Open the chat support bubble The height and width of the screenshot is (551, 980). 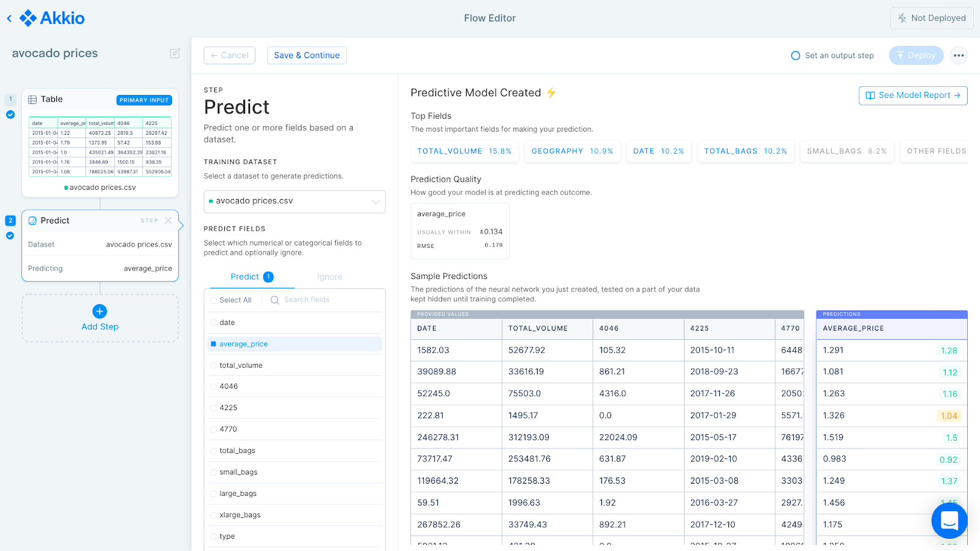(949, 520)
